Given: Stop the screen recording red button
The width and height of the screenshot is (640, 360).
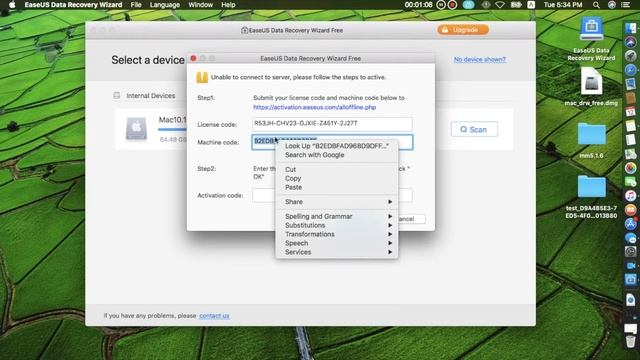Looking at the screenshot, I should tap(452, 5).
